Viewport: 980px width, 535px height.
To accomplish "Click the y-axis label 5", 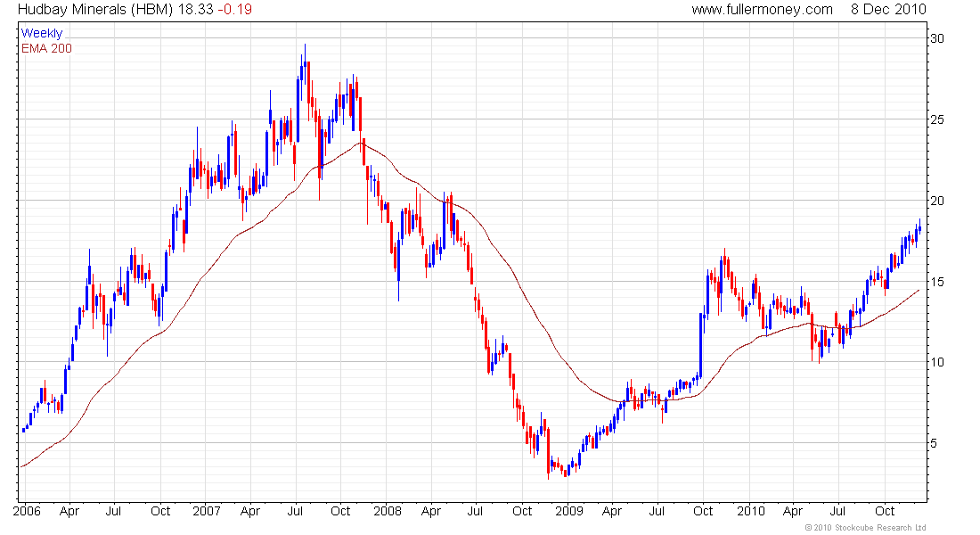I will [x=934, y=444].
